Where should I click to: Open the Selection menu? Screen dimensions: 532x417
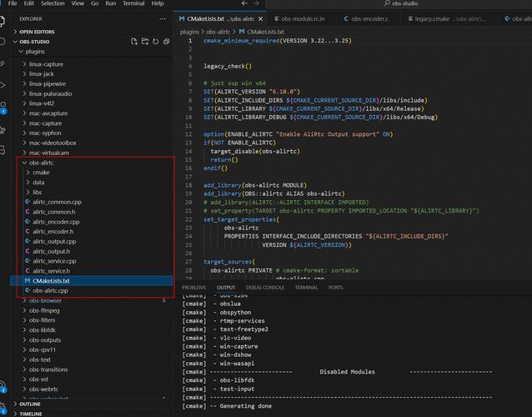click(x=53, y=3)
